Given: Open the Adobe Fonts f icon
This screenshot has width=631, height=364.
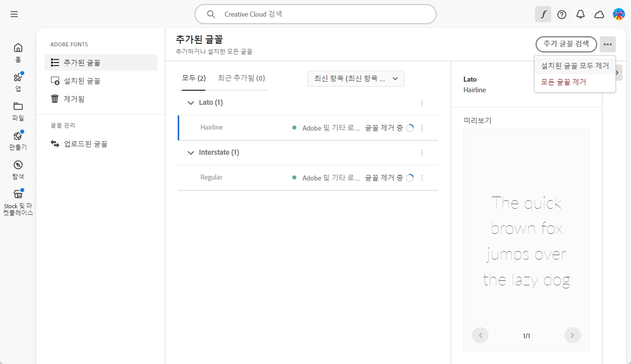Looking at the screenshot, I should 543,15.
